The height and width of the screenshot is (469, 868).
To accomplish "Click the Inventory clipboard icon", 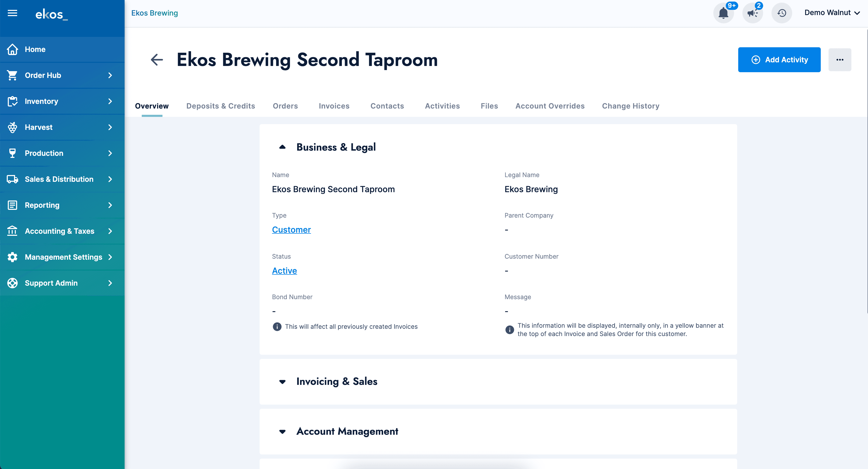I will tap(12, 101).
